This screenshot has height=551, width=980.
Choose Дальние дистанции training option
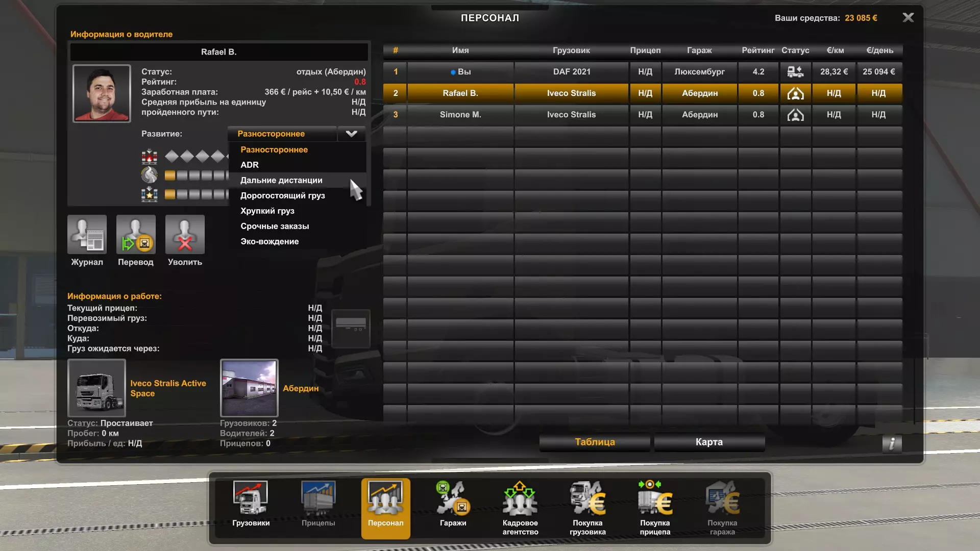[281, 180]
